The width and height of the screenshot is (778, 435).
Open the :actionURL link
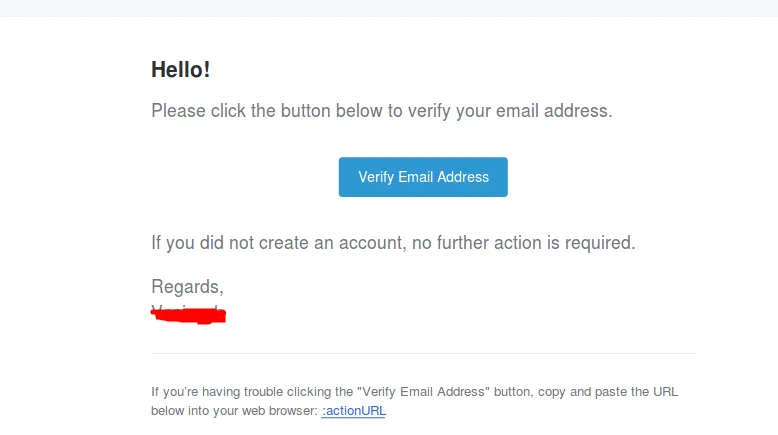click(353, 411)
